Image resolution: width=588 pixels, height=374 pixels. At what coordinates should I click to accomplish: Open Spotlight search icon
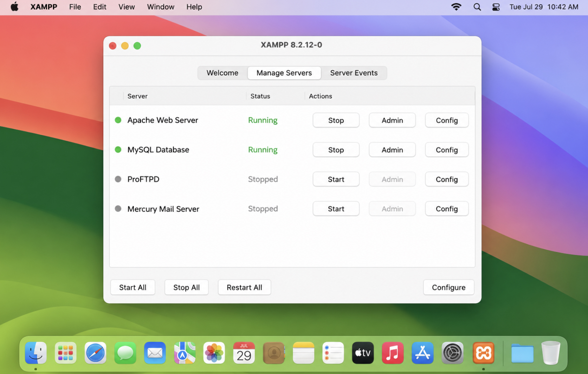pos(477,7)
